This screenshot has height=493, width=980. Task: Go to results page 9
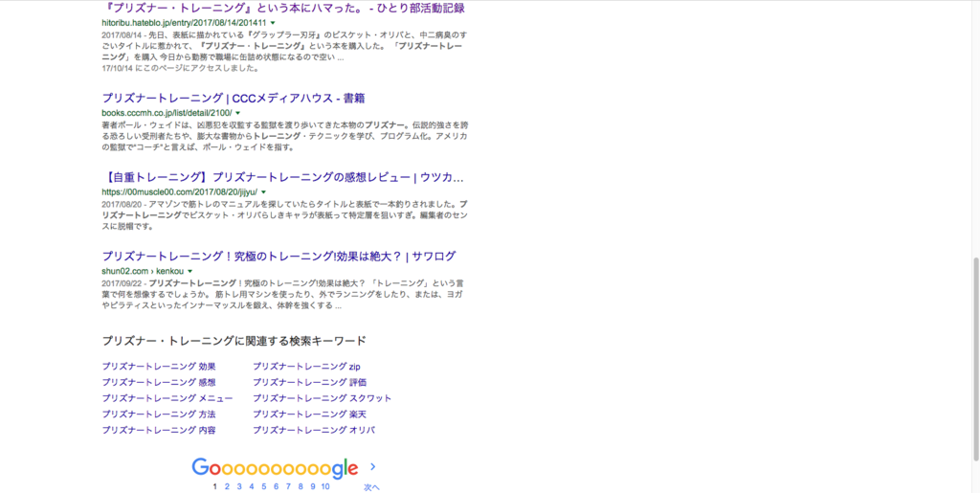[x=313, y=486]
